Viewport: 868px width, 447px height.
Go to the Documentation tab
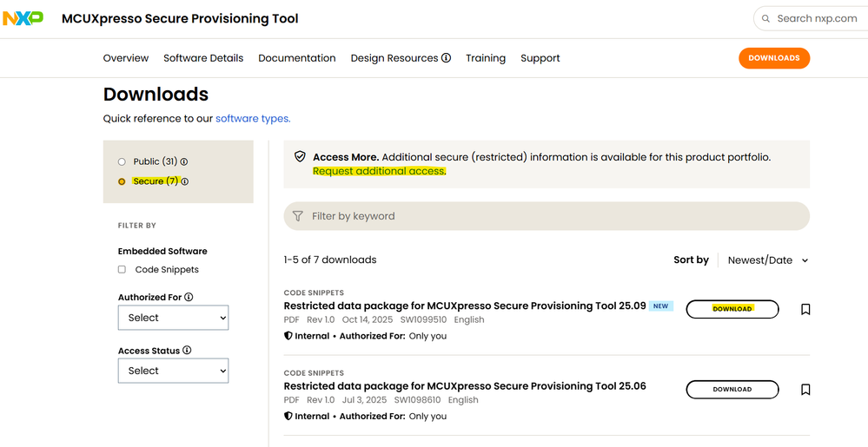[x=297, y=58]
